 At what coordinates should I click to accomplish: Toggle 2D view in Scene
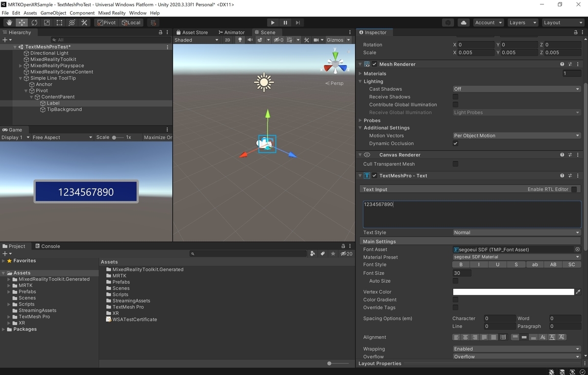[227, 40]
